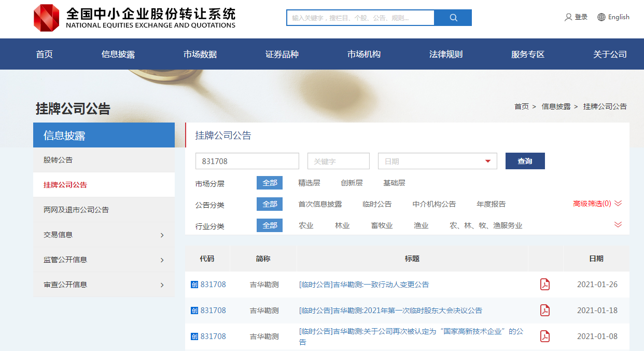Click the 关键字 keyword input field
Image resolution: width=644 pixels, height=351 pixels.
(338, 161)
